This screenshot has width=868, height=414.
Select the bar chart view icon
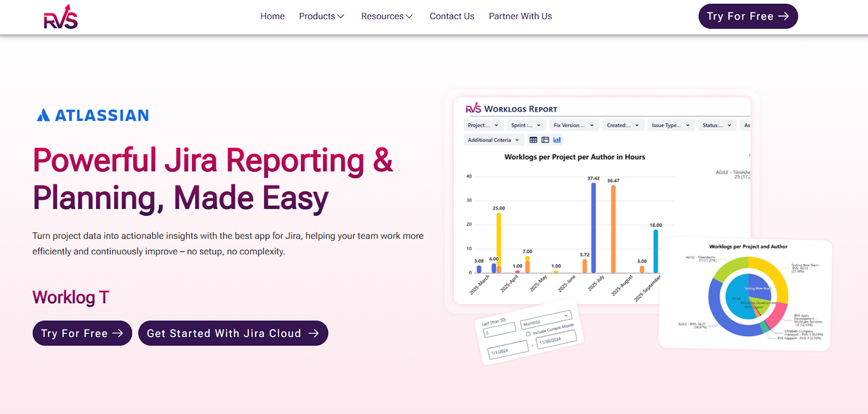tap(557, 140)
